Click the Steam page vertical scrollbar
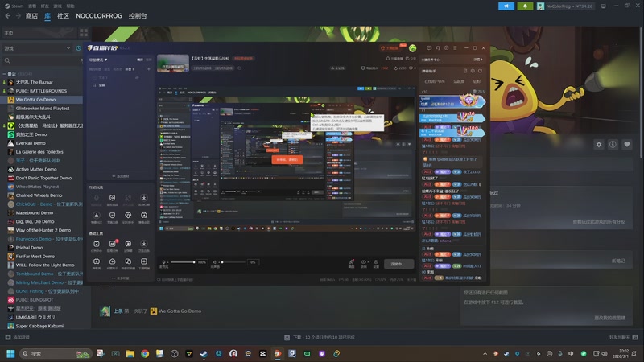Image resolution: width=644 pixels, height=362 pixels. (x=642, y=93)
